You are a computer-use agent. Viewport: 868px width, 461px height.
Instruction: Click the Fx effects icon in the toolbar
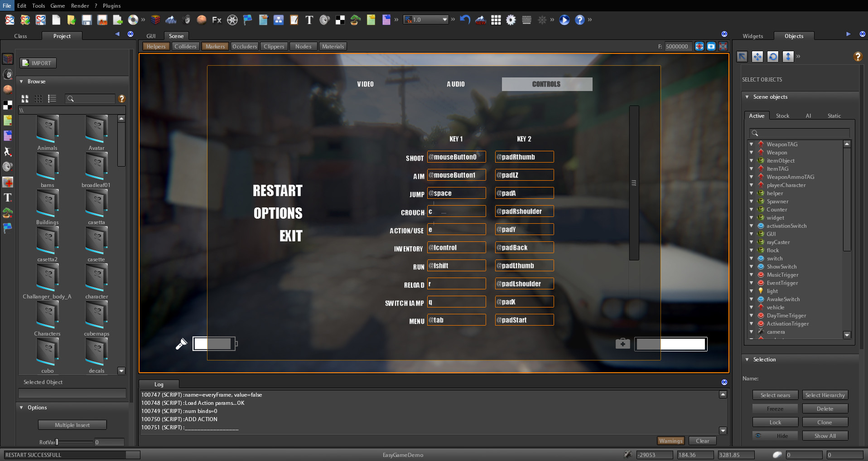[216, 20]
